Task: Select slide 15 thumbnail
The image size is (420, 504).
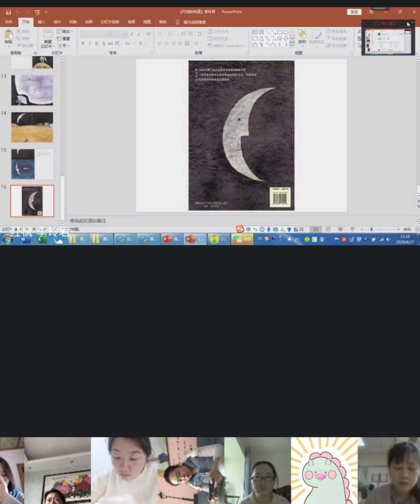Action: pos(32,164)
